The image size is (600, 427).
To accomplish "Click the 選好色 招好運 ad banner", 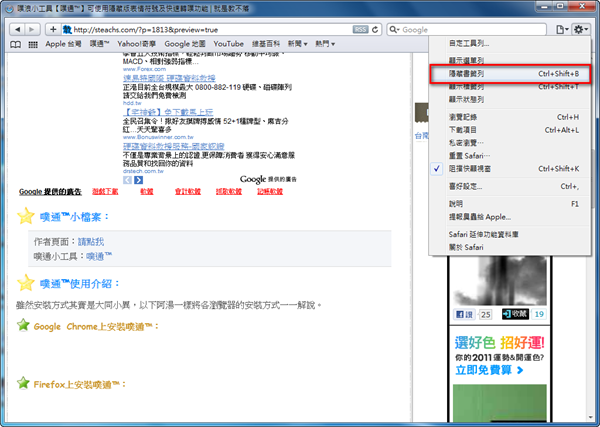I will [x=499, y=342].
